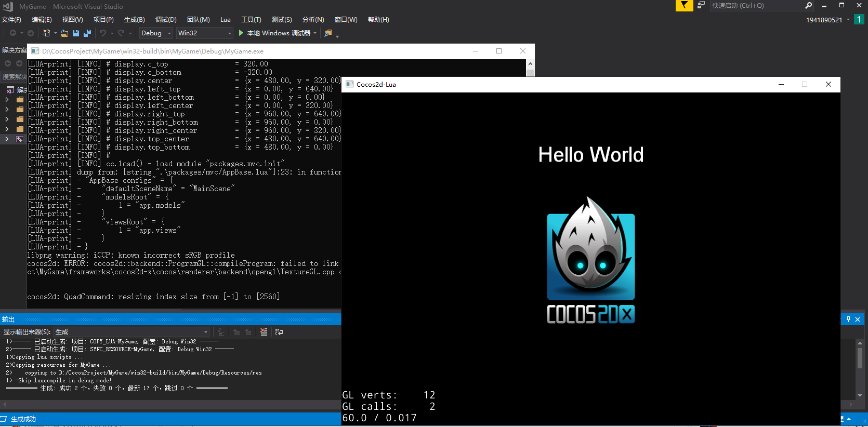Click the console window scroll up arrow
This screenshot has width=868, height=427.
(x=530, y=64)
